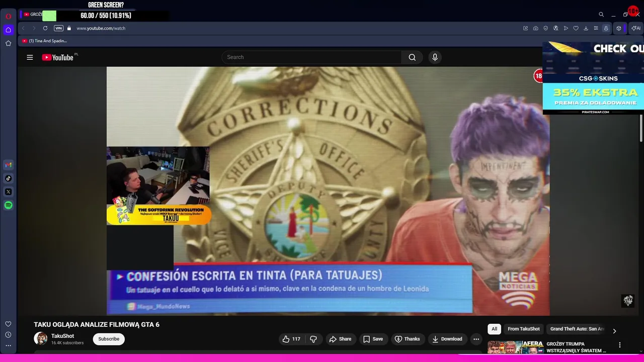Grab the page vertical scrollbar

[x=641, y=128]
